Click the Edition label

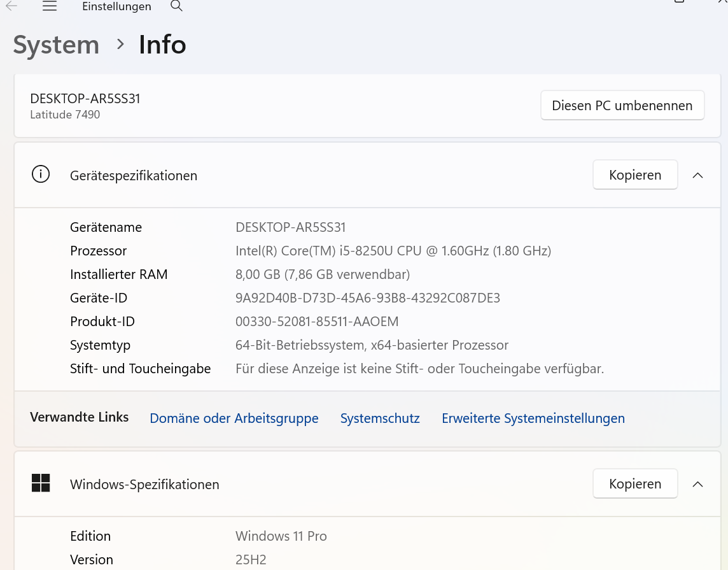pos(90,536)
